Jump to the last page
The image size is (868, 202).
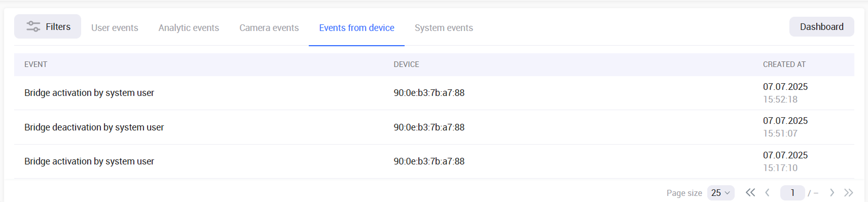pos(849,192)
